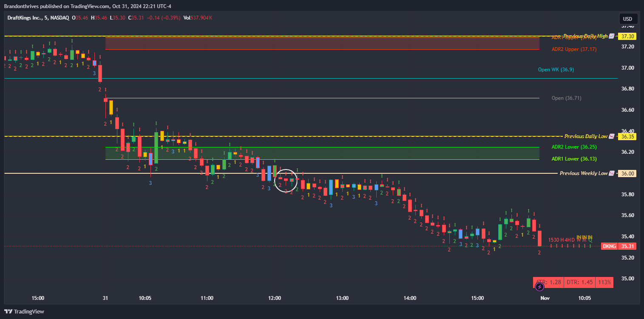
Task: Click the 37.00 price scale value
Action: [x=627, y=68]
